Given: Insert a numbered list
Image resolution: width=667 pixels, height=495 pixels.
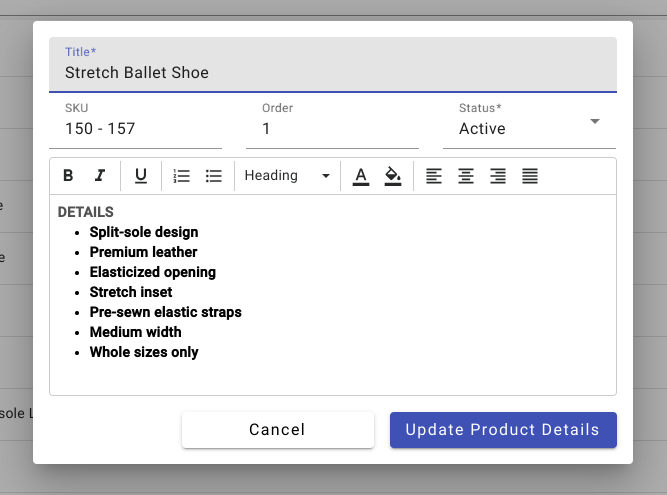Looking at the screenshot, I should tap(181, 176).
